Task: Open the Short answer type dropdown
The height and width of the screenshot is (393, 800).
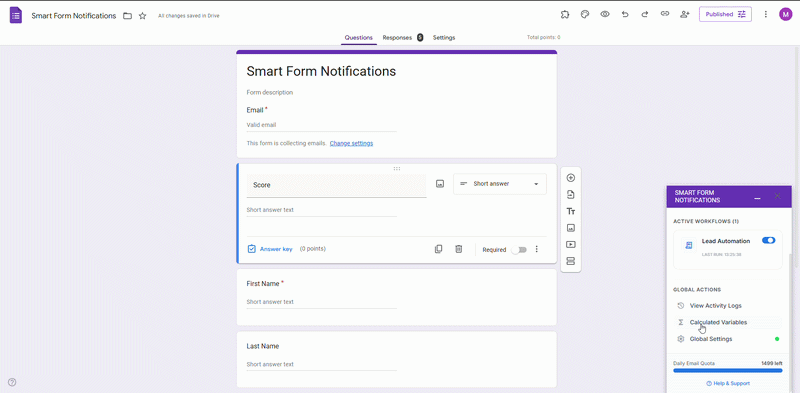Action: (x=499, y=184)
